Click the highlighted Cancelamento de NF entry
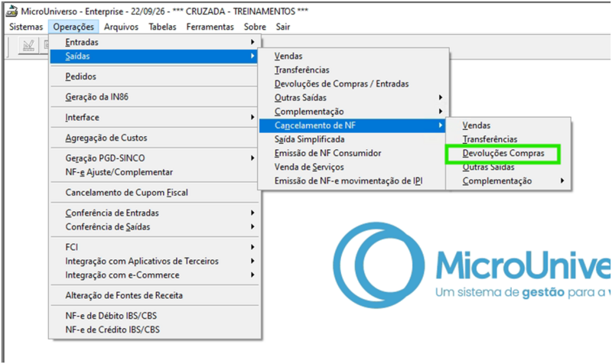Image resolution: width=612 pixels, height=364 pixels. 353,125
